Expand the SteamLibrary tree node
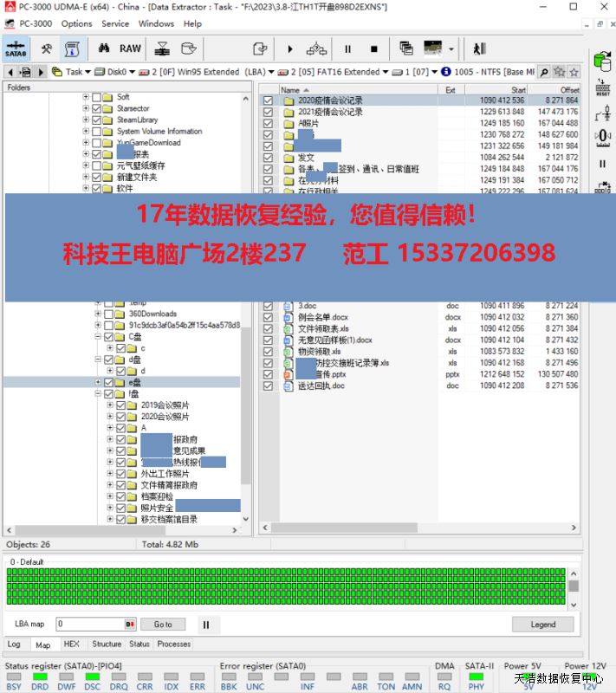This screenshot has height=693, width=616. pyautogui.click(x=86, y=120)
